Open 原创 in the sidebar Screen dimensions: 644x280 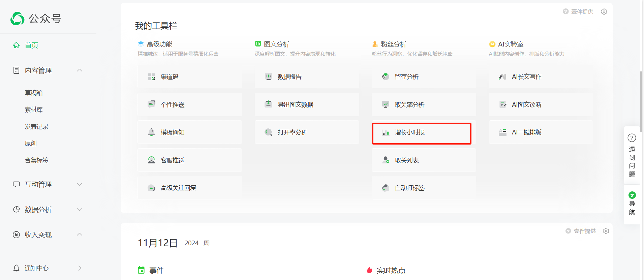point(31,143)
